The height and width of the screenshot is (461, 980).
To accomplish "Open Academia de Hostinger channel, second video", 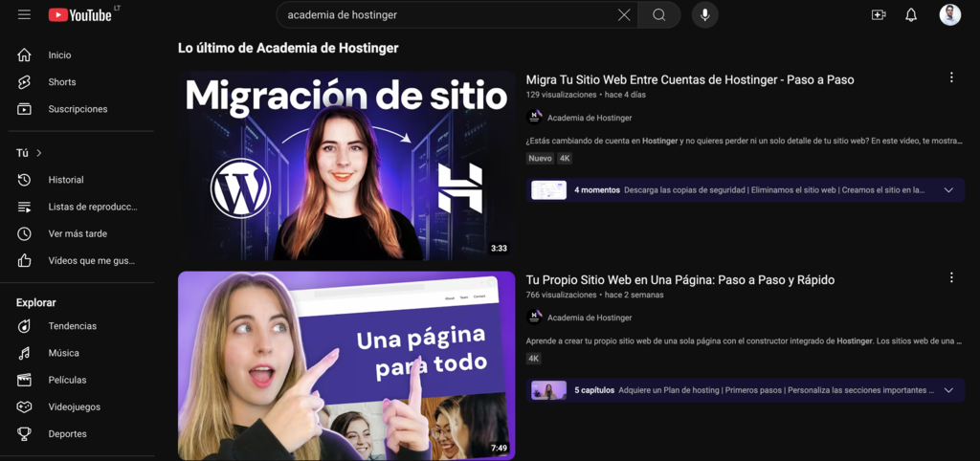I will 590,318.
